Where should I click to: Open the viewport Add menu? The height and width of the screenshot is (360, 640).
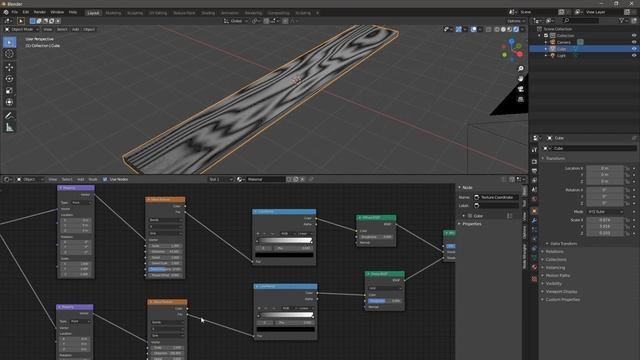pos(76,29)
